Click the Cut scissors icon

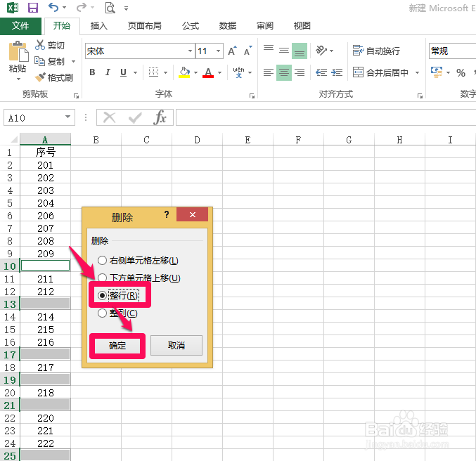pyautogui.click(x=40, y=45)
